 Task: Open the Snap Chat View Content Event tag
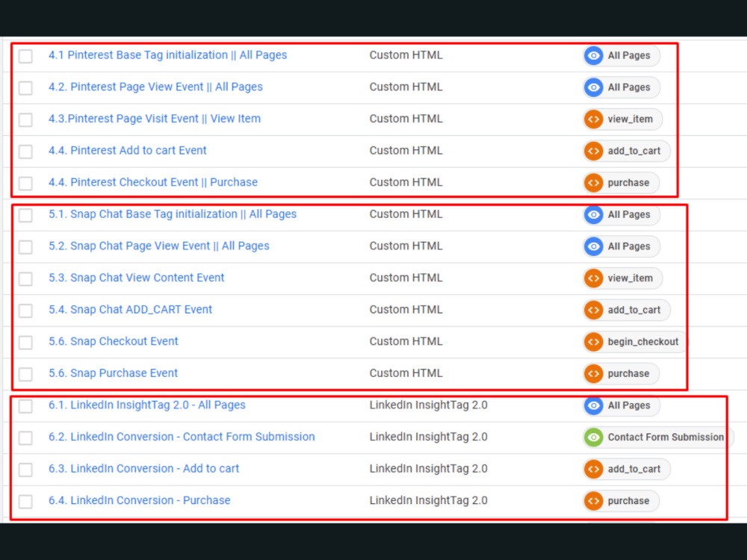(x=137, y=277)
